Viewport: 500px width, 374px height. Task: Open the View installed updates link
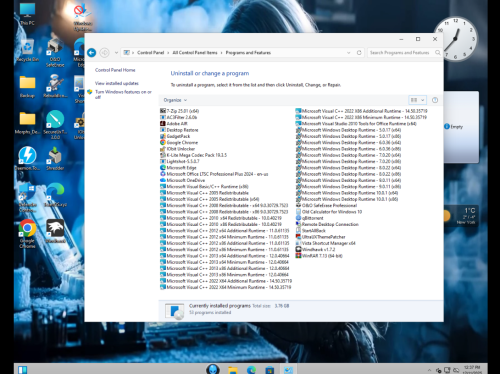tap(117, 83)
